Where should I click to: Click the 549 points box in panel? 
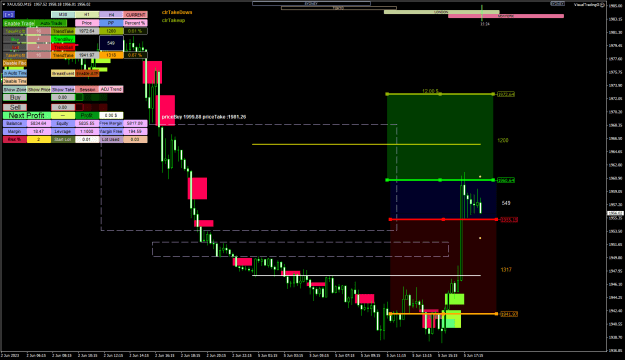coord(111,43)
